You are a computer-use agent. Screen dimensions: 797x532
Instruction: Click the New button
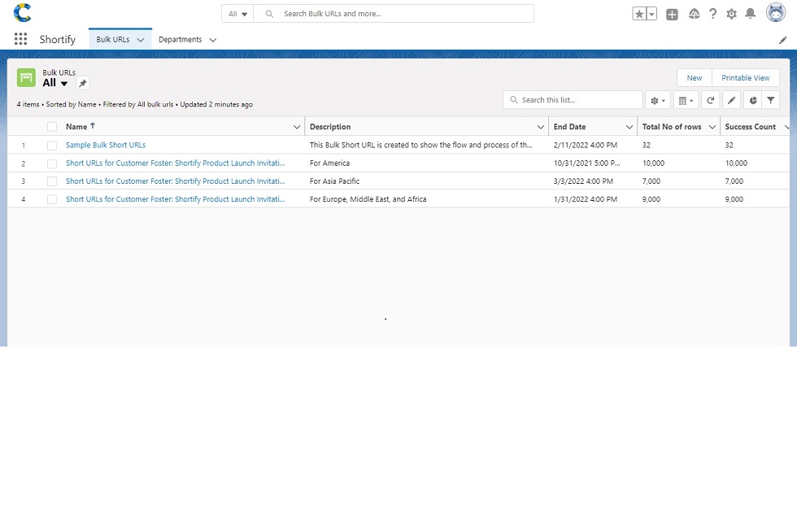pos(694,78)
